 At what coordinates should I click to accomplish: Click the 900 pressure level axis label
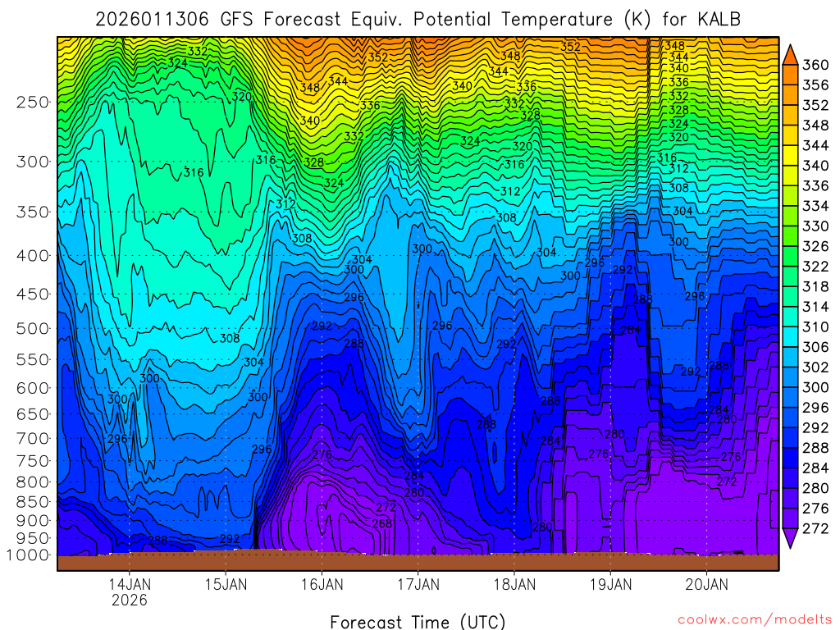pyautogui.click(x=33, y=520)
